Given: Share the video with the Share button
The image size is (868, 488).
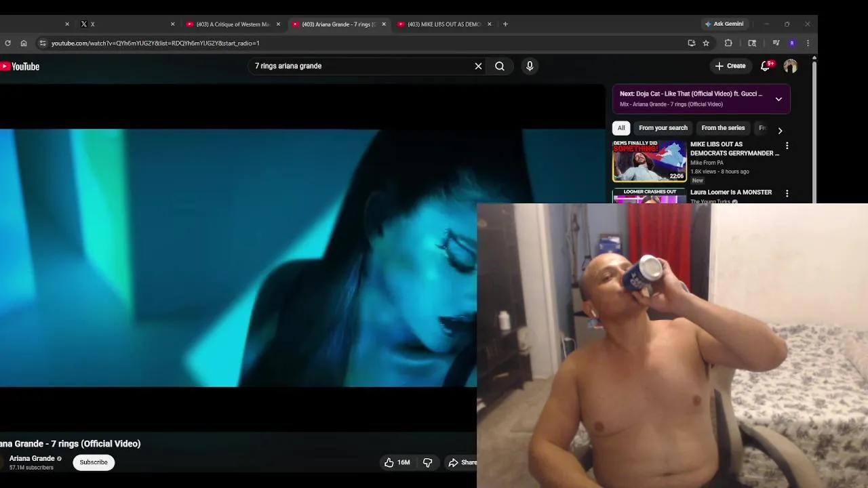Looking at the screenshot, I should [462, 462].
